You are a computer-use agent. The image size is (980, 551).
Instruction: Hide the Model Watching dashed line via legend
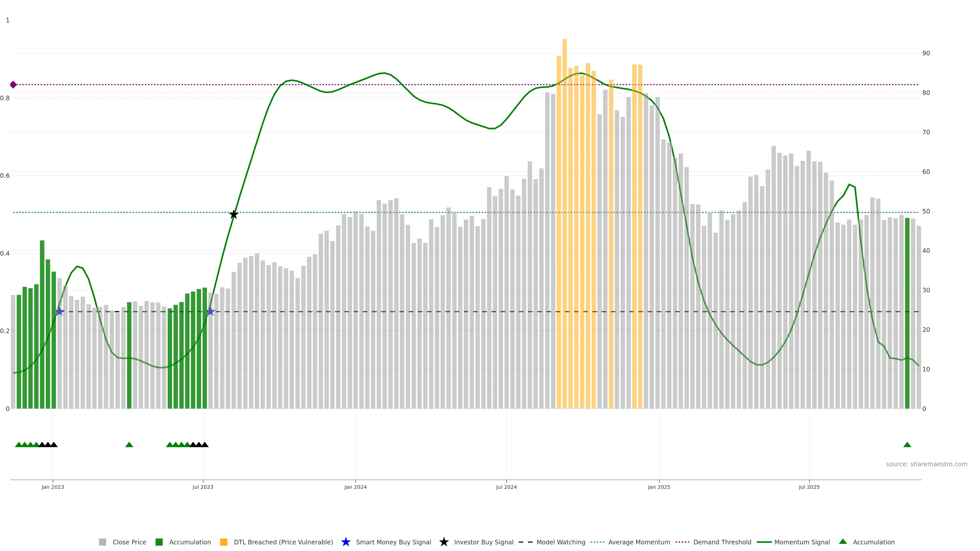point(560,542)
